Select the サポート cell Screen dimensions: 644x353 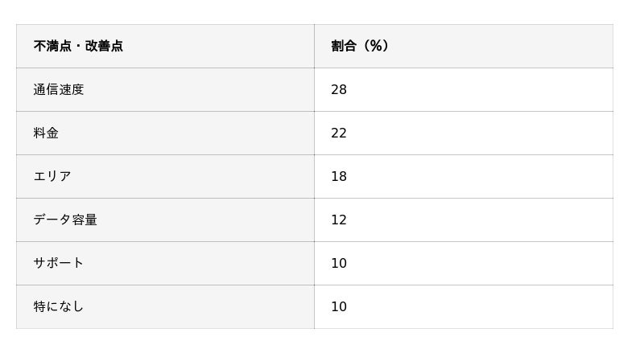click(59, 263)
